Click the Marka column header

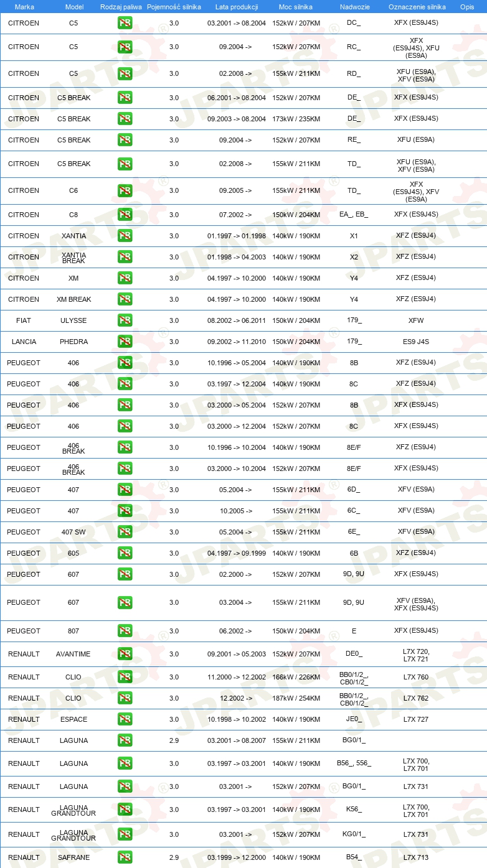[24, 7]
